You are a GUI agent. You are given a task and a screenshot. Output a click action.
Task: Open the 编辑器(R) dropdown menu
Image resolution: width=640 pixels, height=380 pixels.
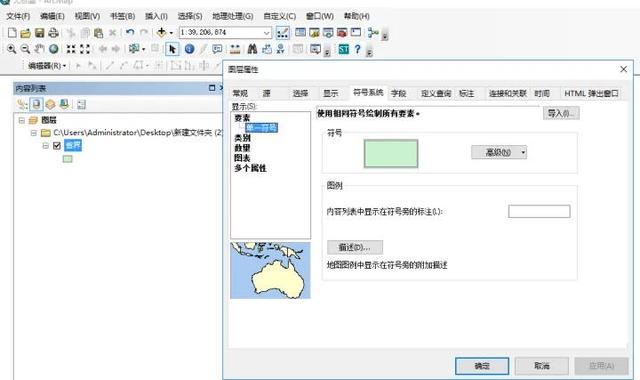pyautogui.click(x=47, y=65)
